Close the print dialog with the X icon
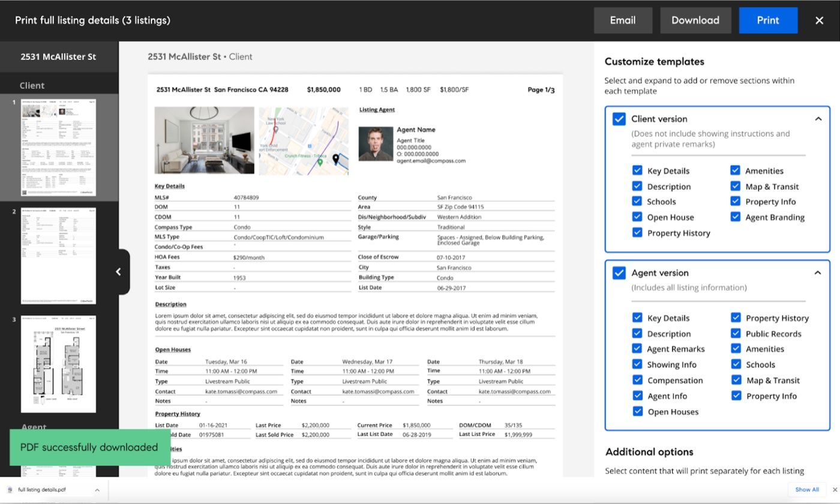 pyautogui.click(x=819, y=20)
